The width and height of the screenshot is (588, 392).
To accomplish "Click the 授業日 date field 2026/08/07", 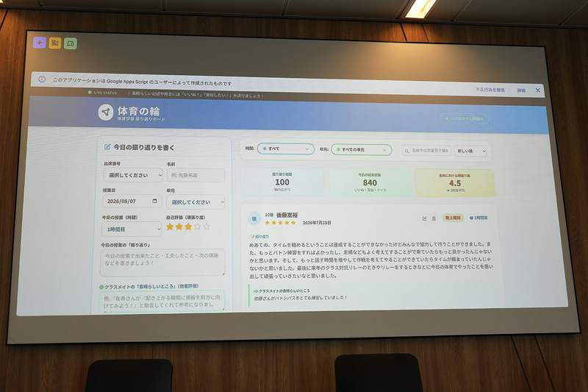I will click(x=132, y=201).
